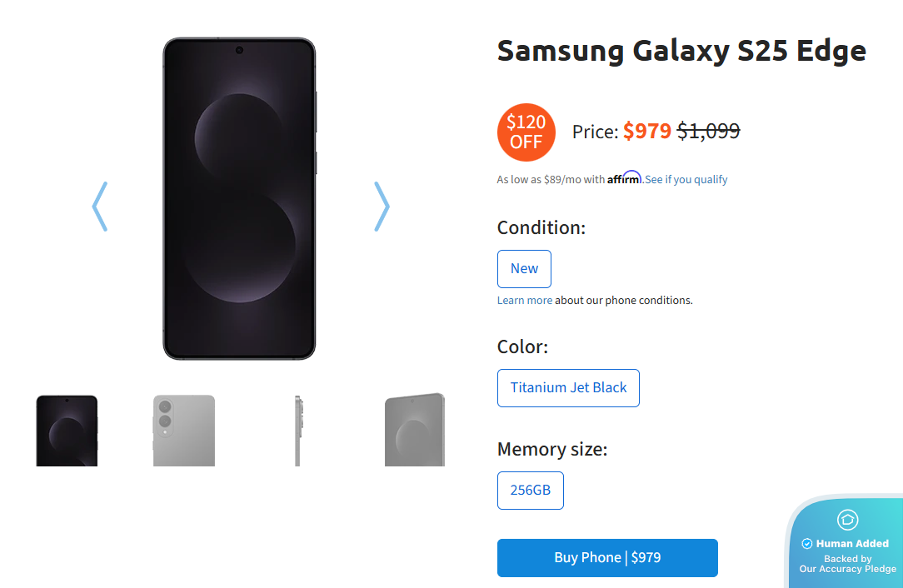Screen dimensions: 903x588
Task: Select the silver back-view camera thumbnail
Action: click(x=184, y=430)
